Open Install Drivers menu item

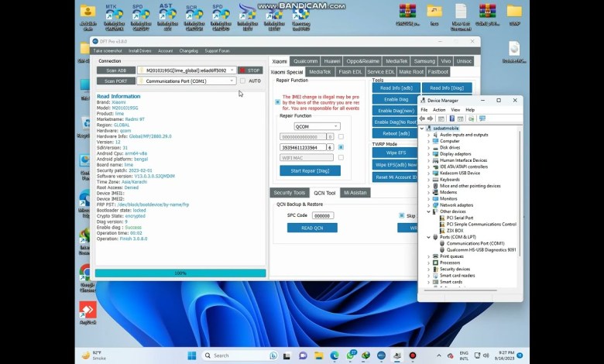click(140, 51)
